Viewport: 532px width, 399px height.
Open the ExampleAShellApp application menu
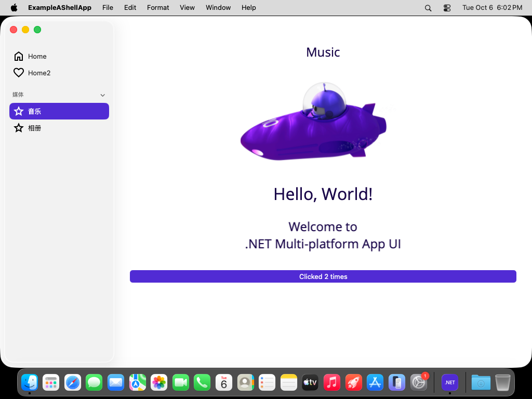coord(60,7)
